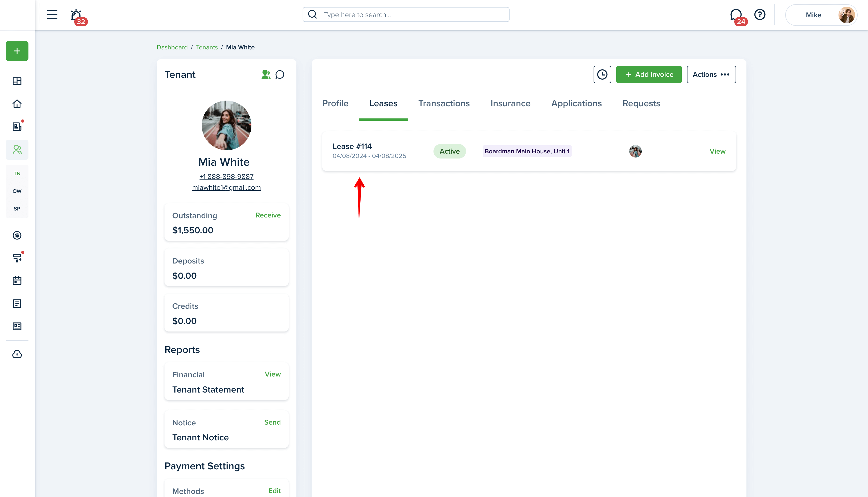The image size is (868, 497).
Task: Edit payment Methods
Action: 274,491
